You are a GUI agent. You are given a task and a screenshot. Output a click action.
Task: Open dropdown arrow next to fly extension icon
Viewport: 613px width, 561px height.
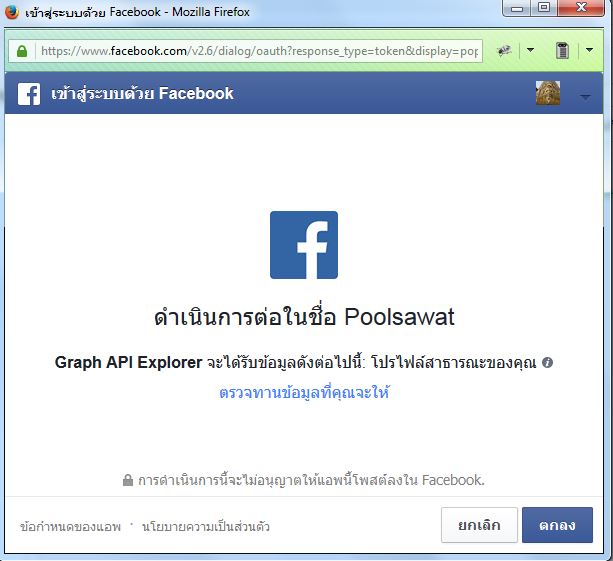point(531,50)
